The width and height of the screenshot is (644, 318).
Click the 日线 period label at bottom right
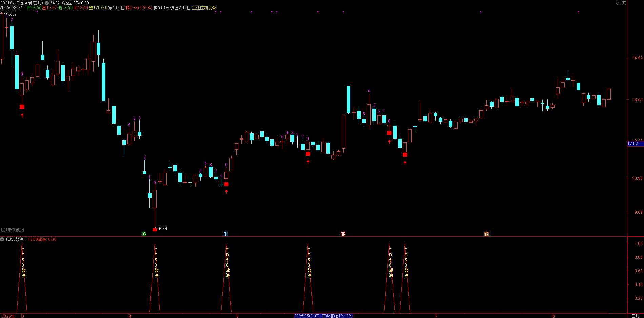pos(635,316)
